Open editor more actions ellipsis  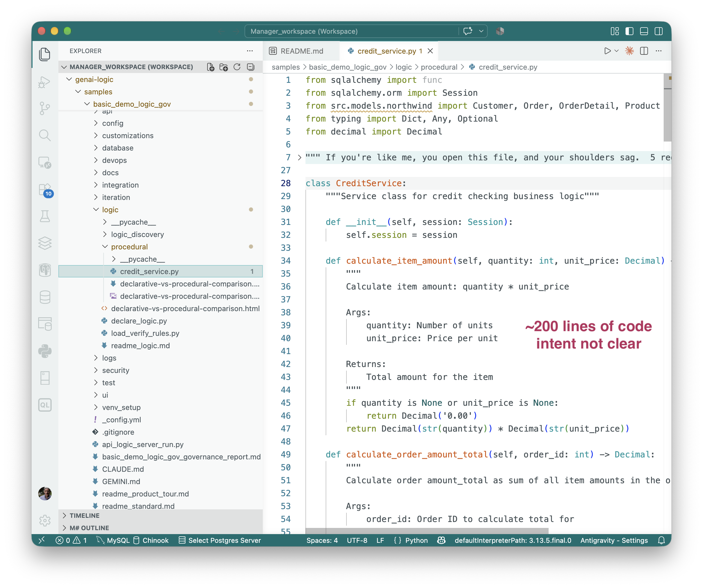tap(658, 51)
